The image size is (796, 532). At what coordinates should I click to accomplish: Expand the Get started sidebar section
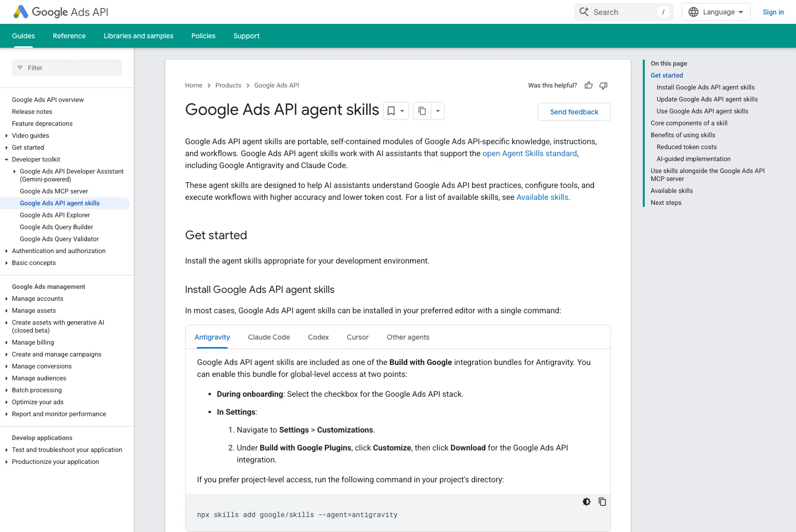click(x=6, y=148)
